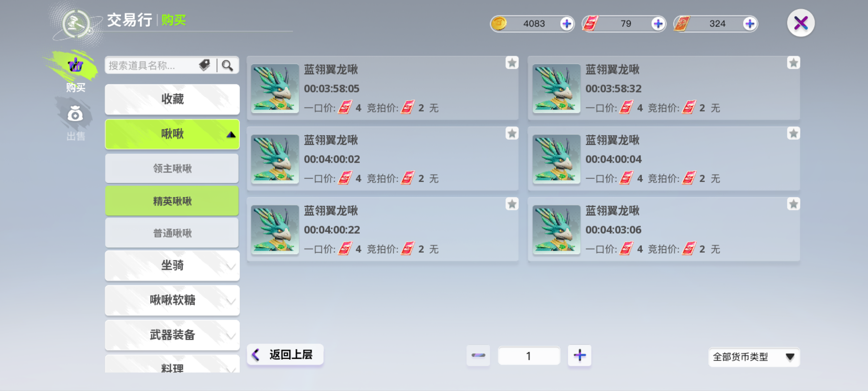This screenshot has width=868, height=391.
Task: Close the trading house with X button
Action: point(801,23)
